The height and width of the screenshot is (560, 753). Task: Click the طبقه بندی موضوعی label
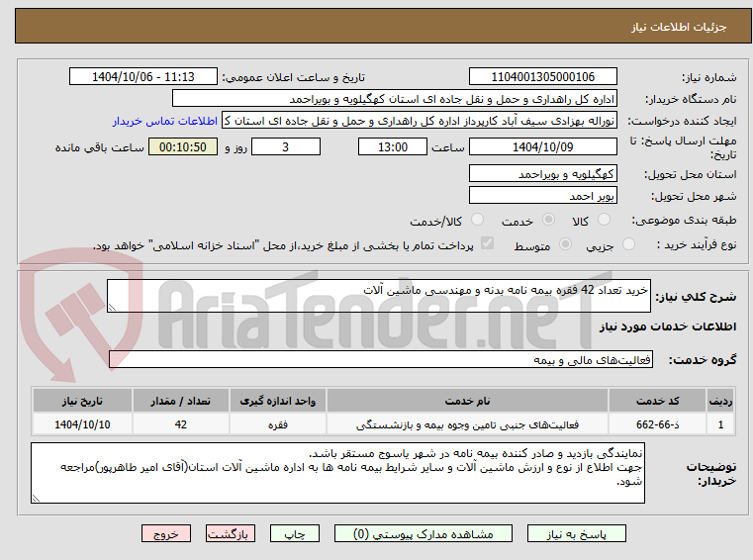[x=684, y=220]
